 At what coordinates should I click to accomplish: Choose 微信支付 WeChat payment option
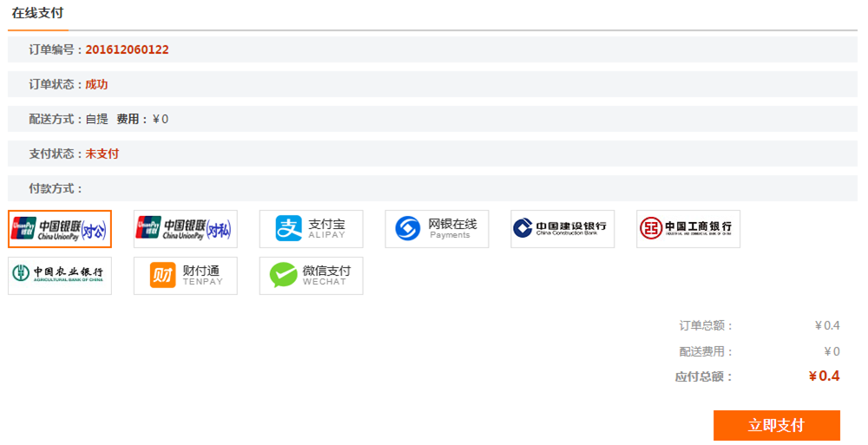point(311,276)
